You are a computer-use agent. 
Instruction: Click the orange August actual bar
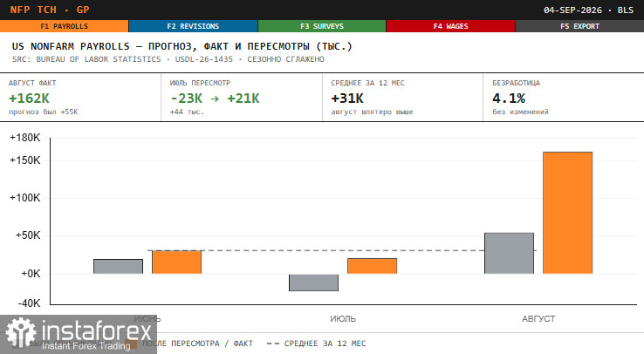567,213
